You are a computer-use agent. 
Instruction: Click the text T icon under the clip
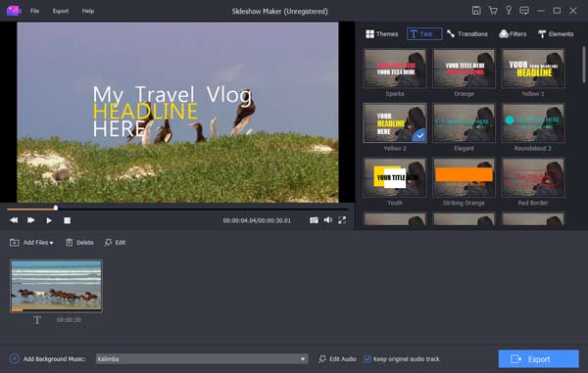[37, 320]
